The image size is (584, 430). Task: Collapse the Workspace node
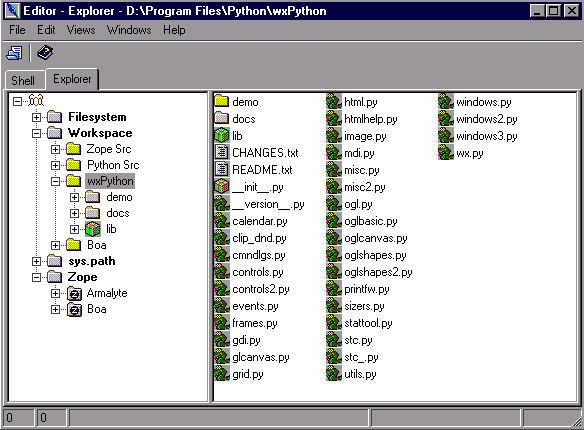click(36, 133)
